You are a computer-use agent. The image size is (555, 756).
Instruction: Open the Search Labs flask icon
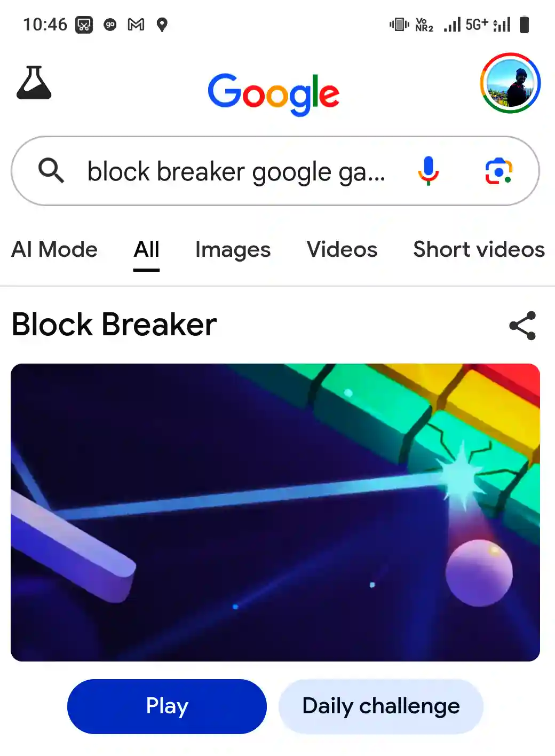pos(34,83)
